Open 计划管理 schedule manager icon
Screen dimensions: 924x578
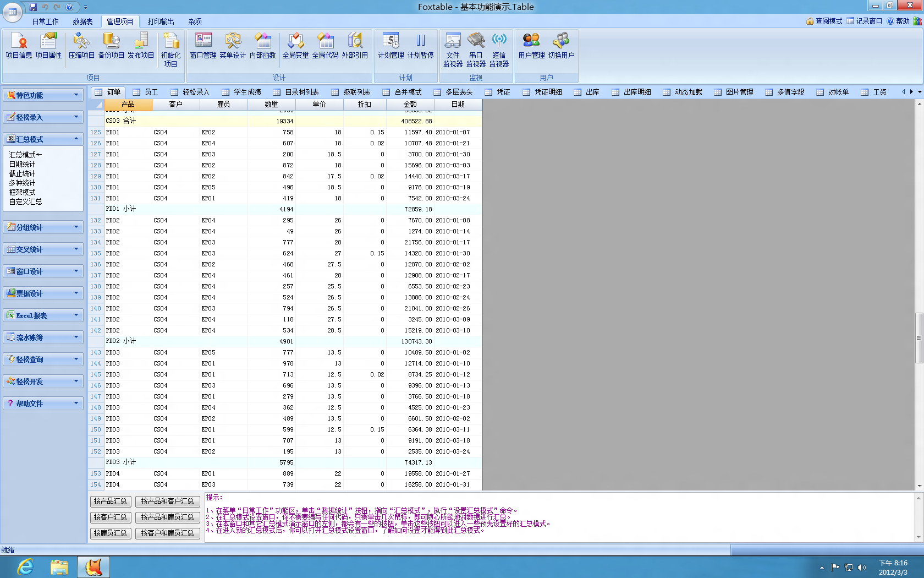coord(391,45)
